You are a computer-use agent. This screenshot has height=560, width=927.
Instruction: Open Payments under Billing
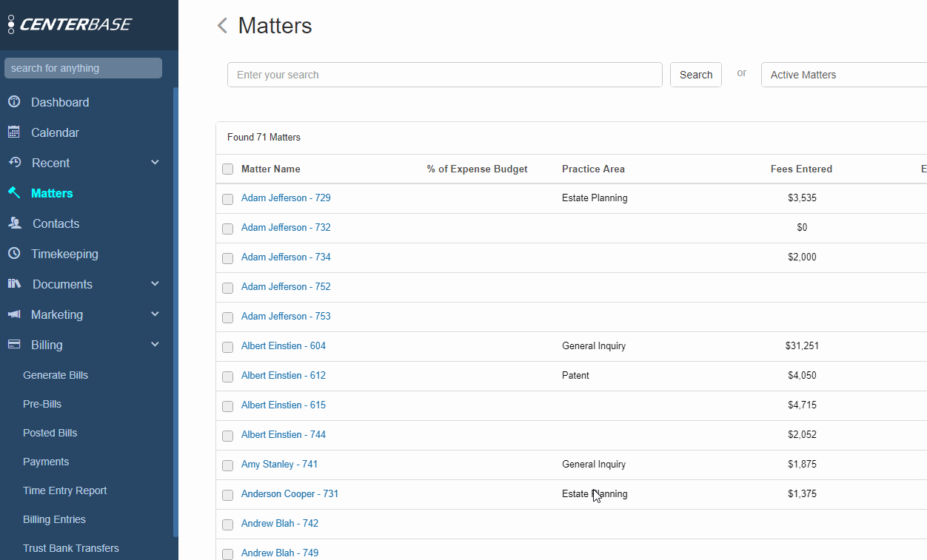(46, 462)
